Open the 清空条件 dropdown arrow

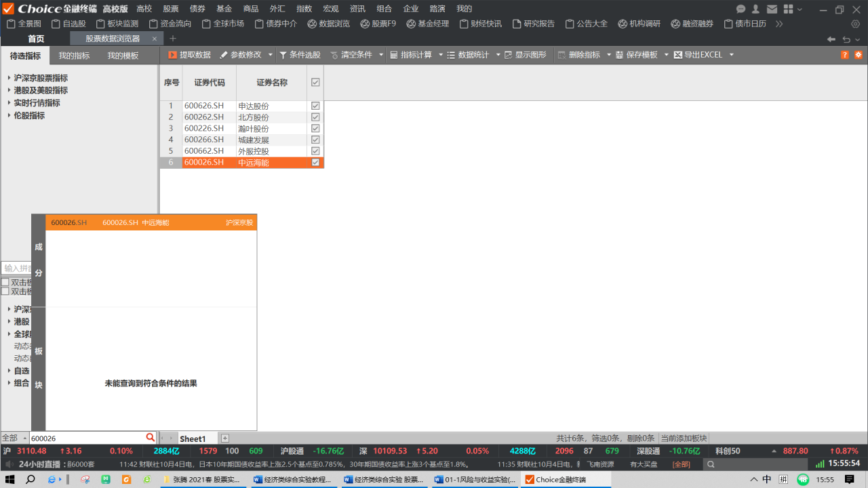381,55
